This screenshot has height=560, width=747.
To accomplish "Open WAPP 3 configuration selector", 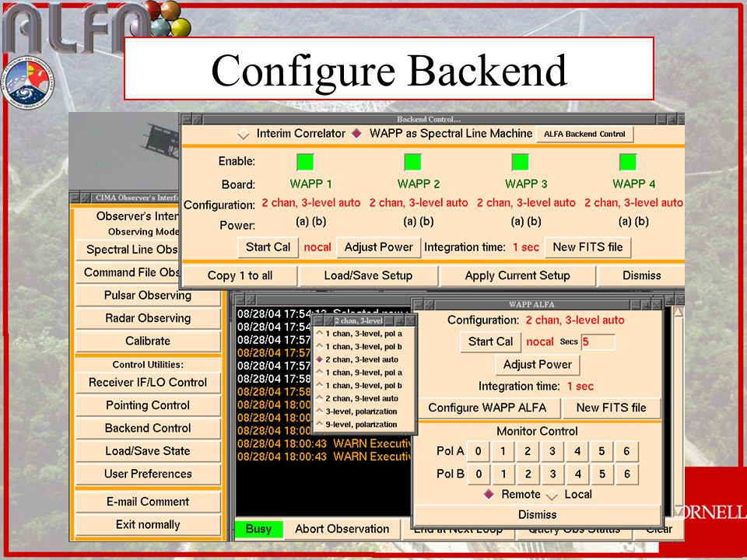I will point(527,203).
